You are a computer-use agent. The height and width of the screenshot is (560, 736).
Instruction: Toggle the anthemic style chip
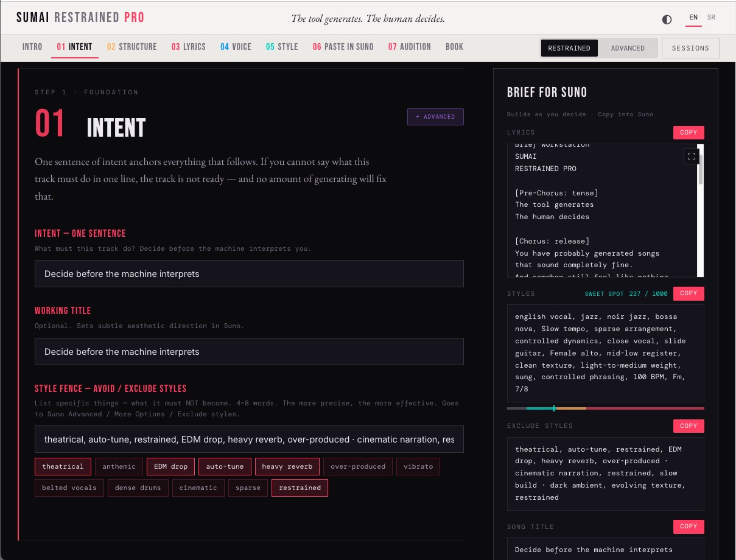click(x=119, y=467)
